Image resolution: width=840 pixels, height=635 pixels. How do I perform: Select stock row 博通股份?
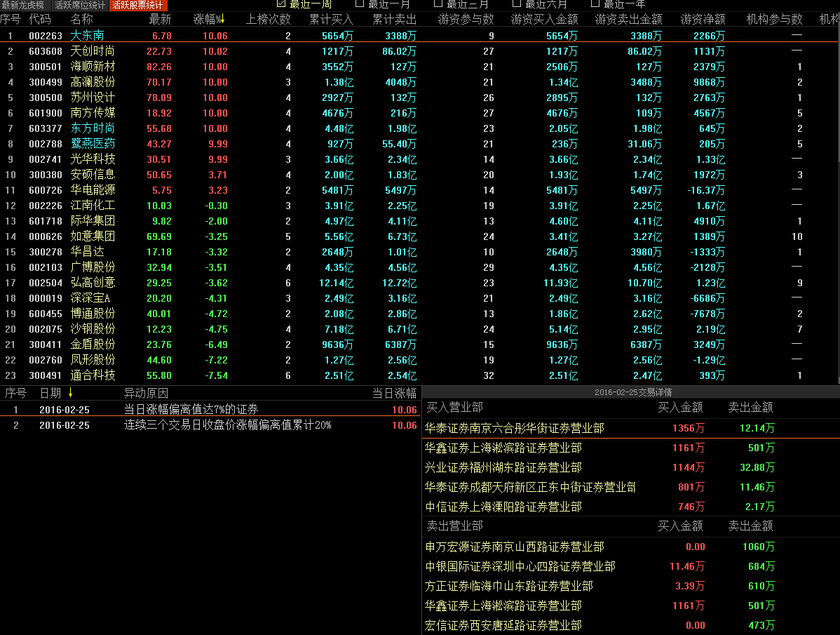(x=419, y=314)
